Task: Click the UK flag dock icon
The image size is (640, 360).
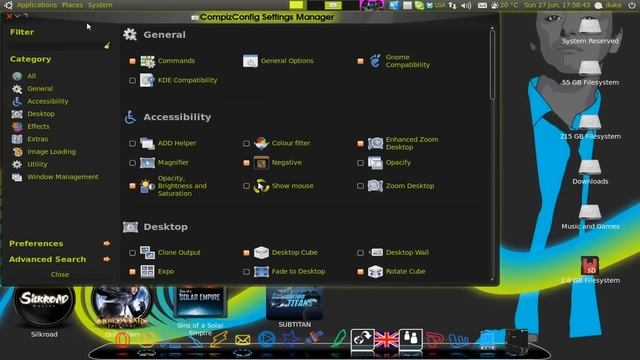Action: tap(386, 340)
